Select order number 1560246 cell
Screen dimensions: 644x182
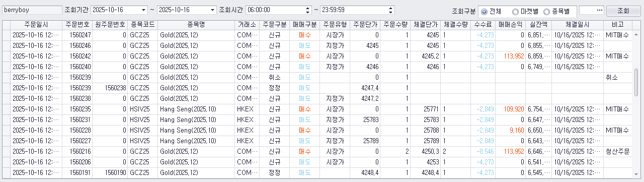point(77,45)
